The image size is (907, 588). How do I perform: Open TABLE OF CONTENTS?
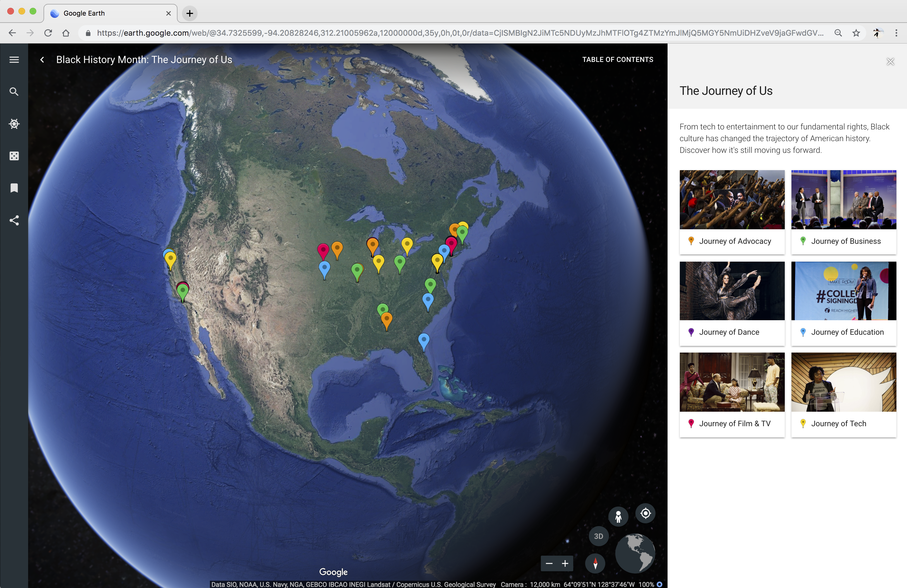tap(617, 59)
